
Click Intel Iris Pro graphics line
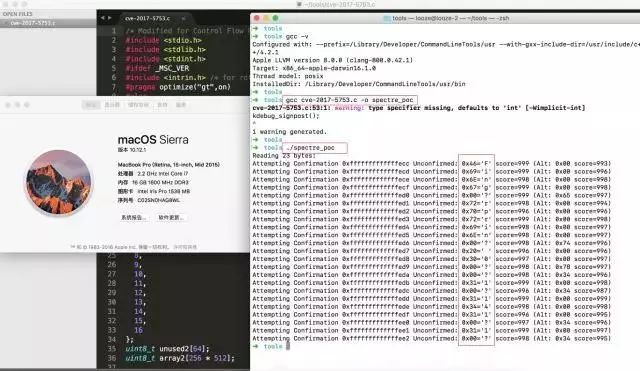click(x=154, y=191)
